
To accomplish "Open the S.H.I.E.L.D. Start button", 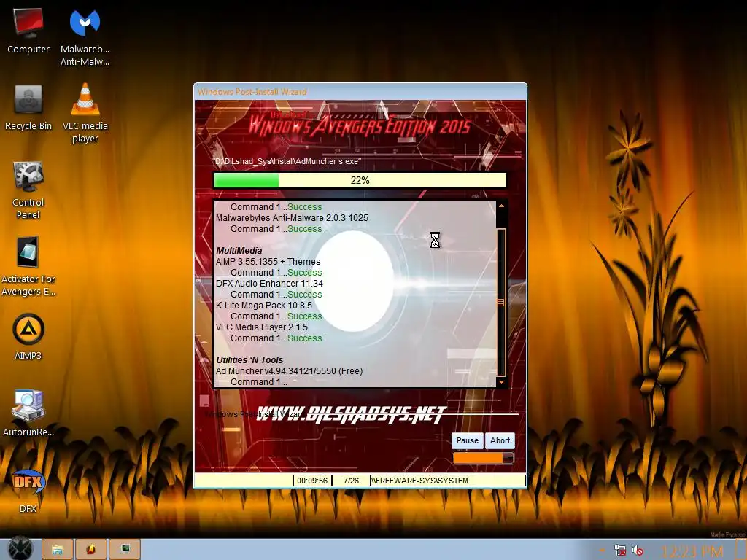I will [x=20, y=548].
